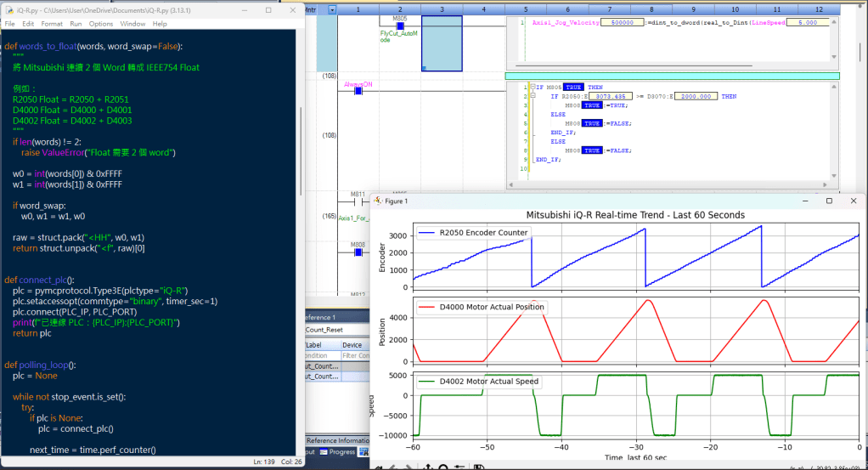Switch to the Progress tab
Viewport: 868px width, 470px height.
coord(338,451)
